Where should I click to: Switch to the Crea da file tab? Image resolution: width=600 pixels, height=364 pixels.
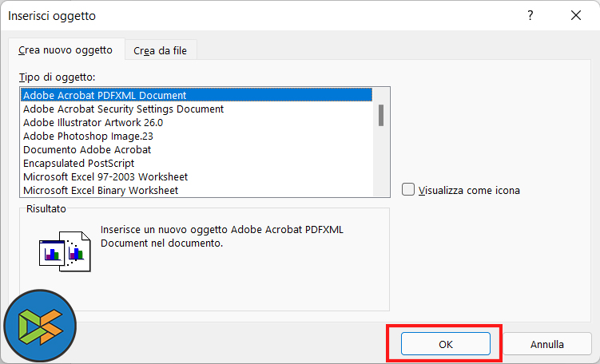coord(161,50)
